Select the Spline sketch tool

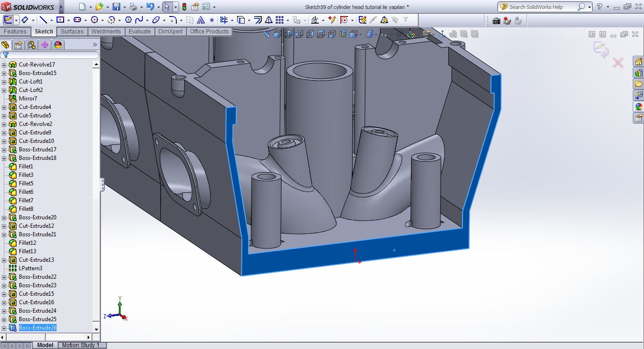tap(139, 20)
